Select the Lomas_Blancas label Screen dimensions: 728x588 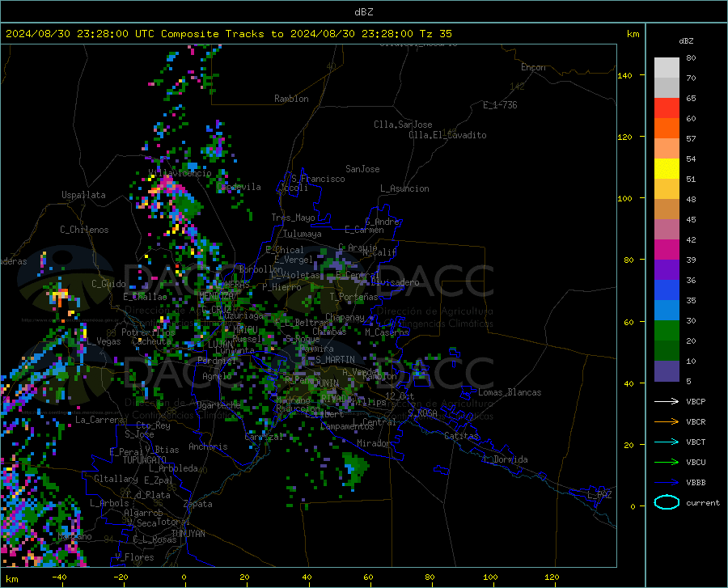[510, 392]
